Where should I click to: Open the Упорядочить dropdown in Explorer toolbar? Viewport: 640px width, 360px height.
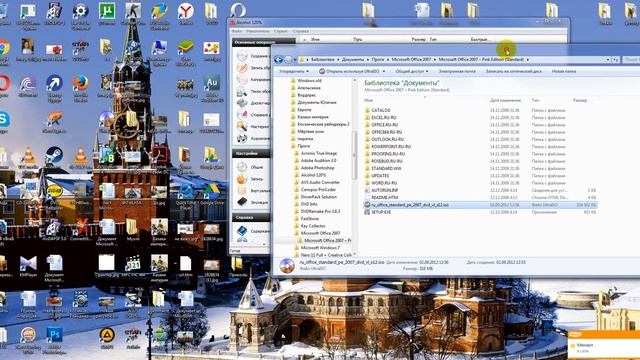(x=294, y=71)
